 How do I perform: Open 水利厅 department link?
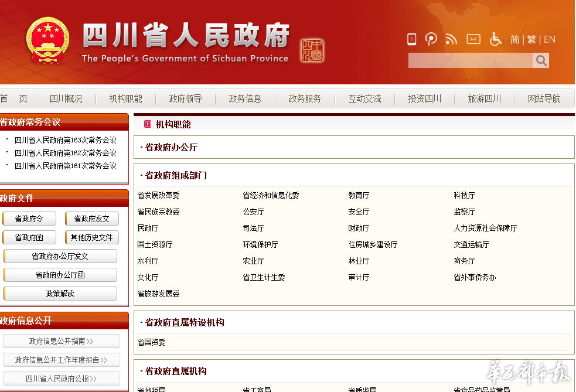(x=148, y=261)
